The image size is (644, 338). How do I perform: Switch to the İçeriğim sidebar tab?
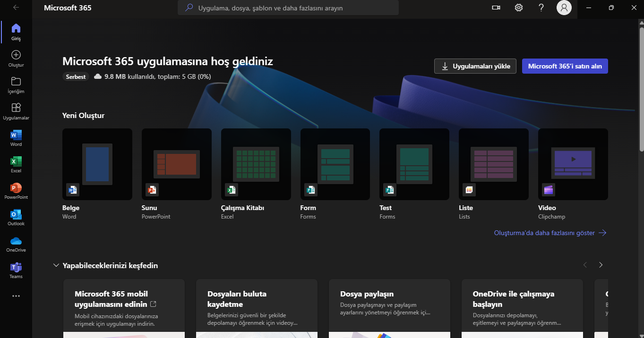click(16, 84)
